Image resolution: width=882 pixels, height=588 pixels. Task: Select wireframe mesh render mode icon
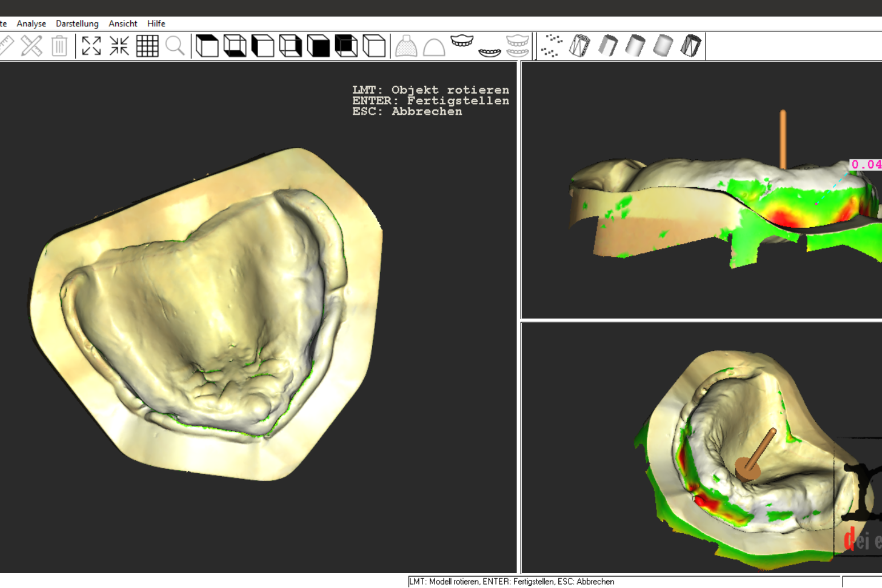[x=579, y=46]
